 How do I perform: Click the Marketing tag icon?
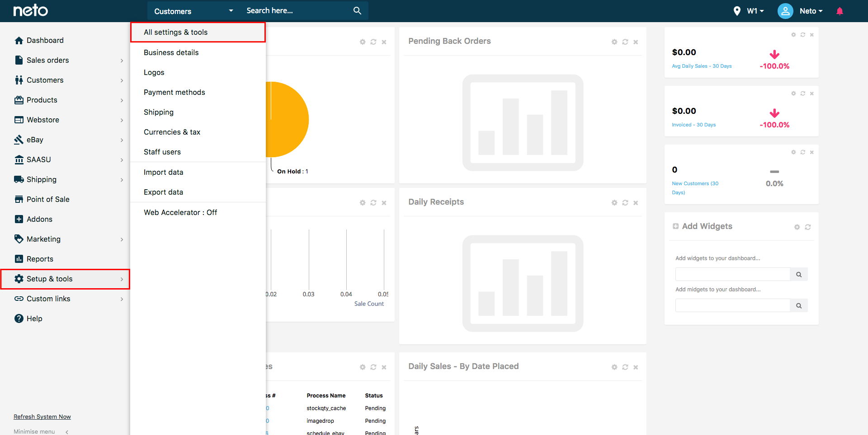pyautogui.click(x=19, y=239)
